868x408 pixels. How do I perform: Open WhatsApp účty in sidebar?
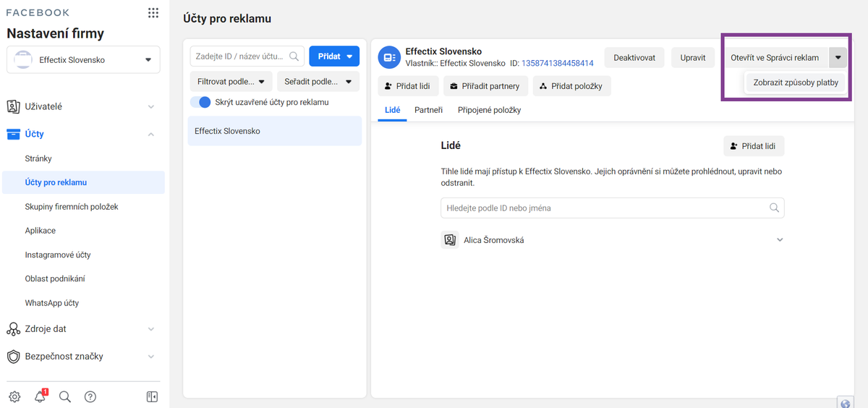point(52,302)
